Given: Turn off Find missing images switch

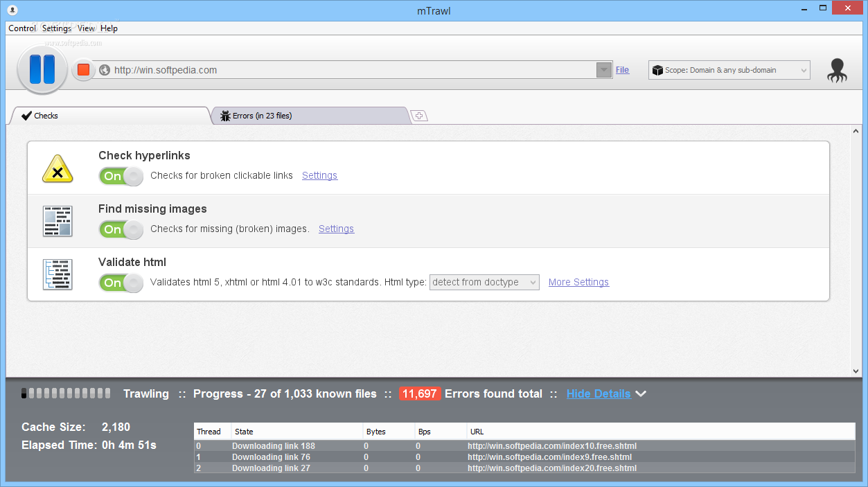Looking at the screenshot, I should (121, 229).
